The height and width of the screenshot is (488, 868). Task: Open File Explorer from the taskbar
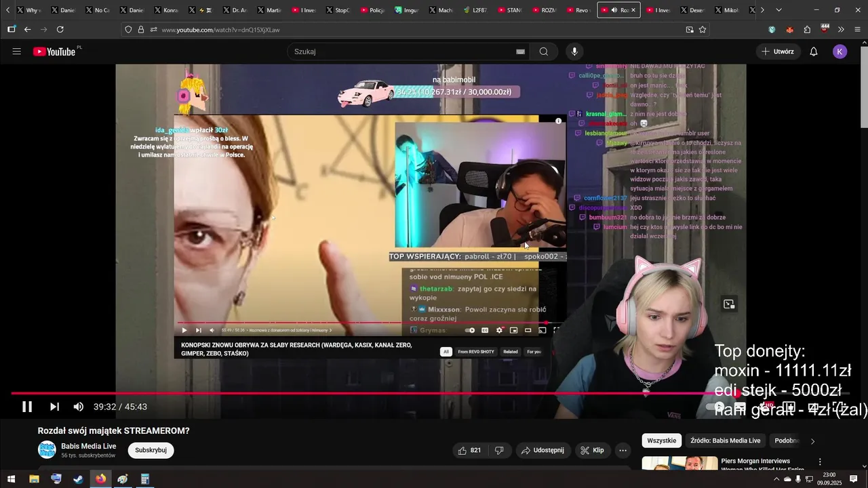click(34, 479)
